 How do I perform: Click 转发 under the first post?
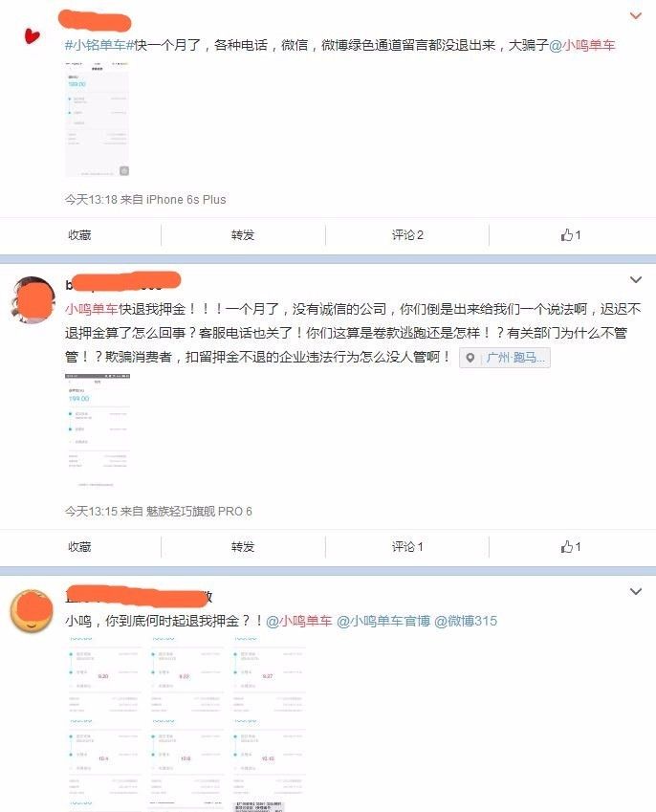coord(243,235)
